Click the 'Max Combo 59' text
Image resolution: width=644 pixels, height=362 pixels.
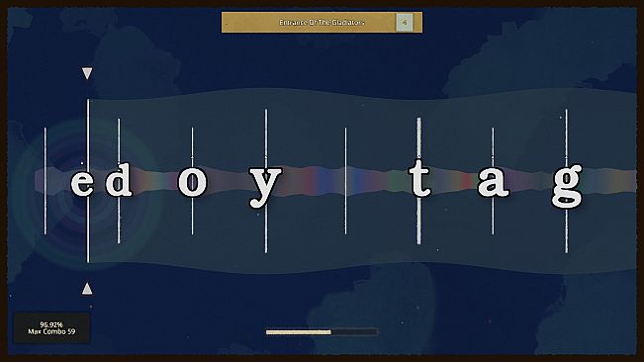tap(51, 331)
